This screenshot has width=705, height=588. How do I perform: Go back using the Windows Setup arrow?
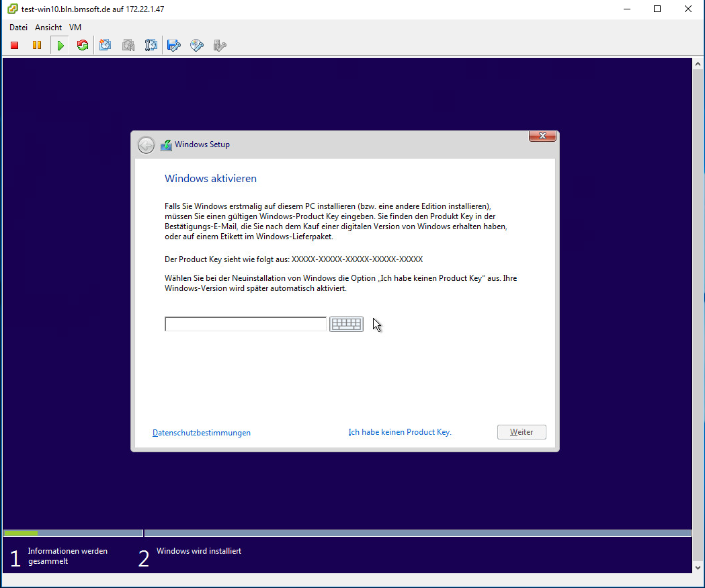point(146,145)
